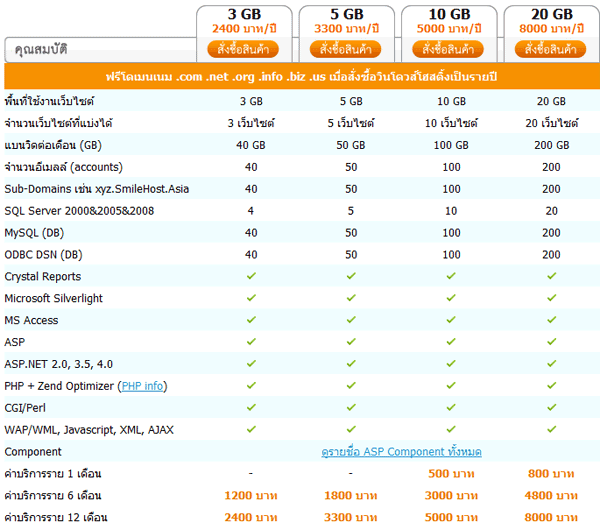The height and width of the screenshot is (530, 600).
Task: Click the 500 บาท monthly price
Action: pos(451,474)
